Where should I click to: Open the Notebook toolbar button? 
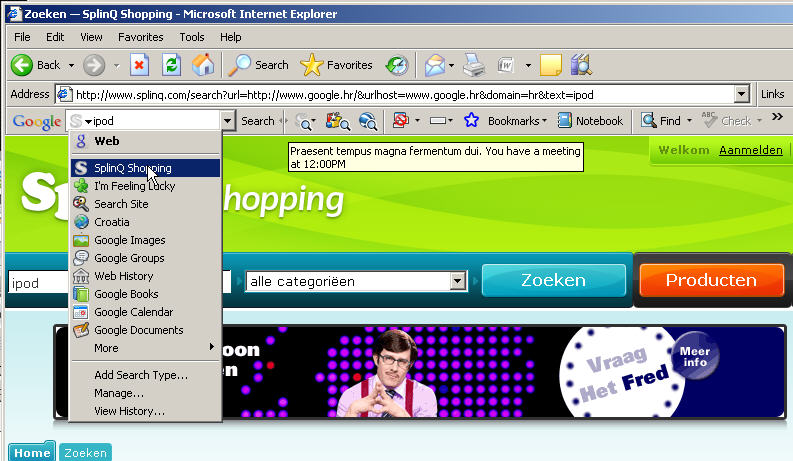coord(590,121)
